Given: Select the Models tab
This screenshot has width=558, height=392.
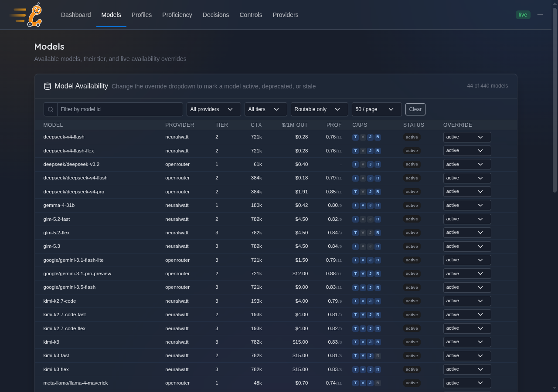Looking at the screenshot, I should coord(111,15).
